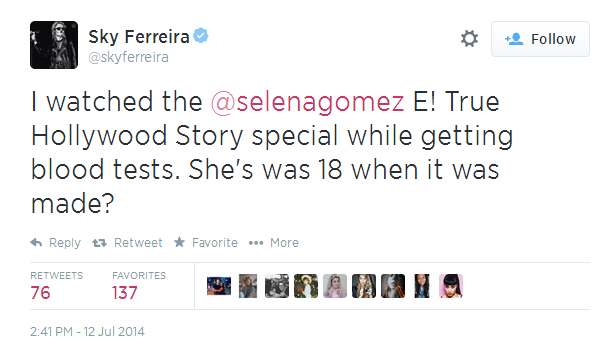The image size is (614, 360).
Task: Click the Retweet arrows icon
Action: [x=99, y=243]
